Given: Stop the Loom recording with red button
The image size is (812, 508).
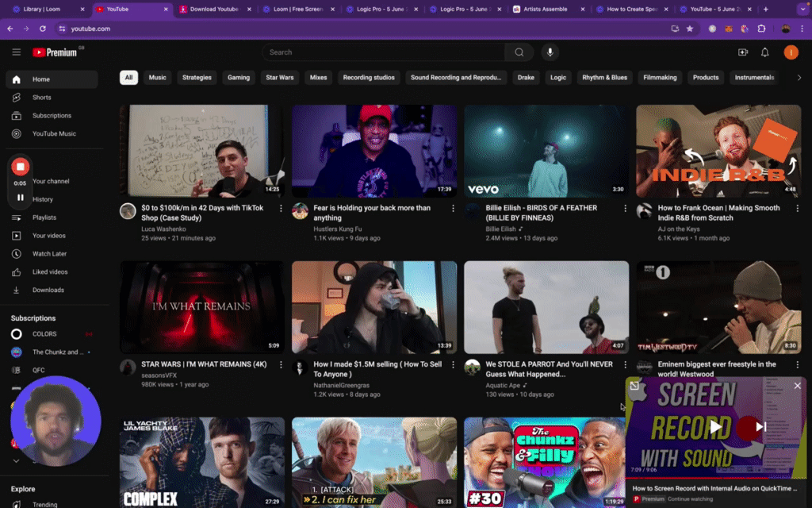Looking at the screenshot, I should pyautogui.click(x=20, y=167).
